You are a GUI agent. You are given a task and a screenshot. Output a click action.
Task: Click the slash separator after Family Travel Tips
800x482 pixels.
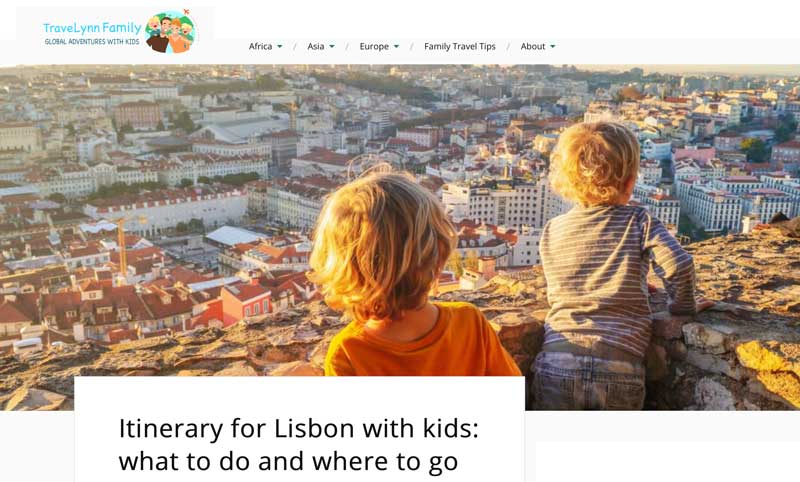point(508,46)
